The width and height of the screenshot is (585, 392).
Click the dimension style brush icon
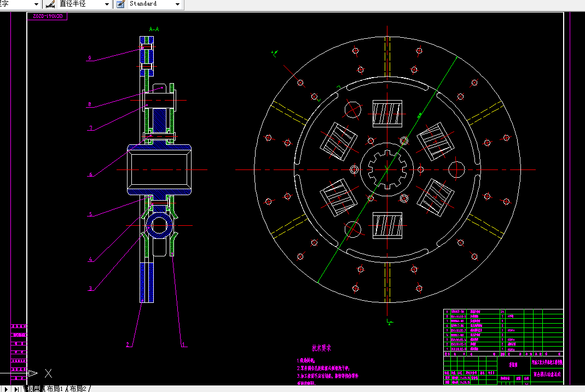(x=50, y=4)
